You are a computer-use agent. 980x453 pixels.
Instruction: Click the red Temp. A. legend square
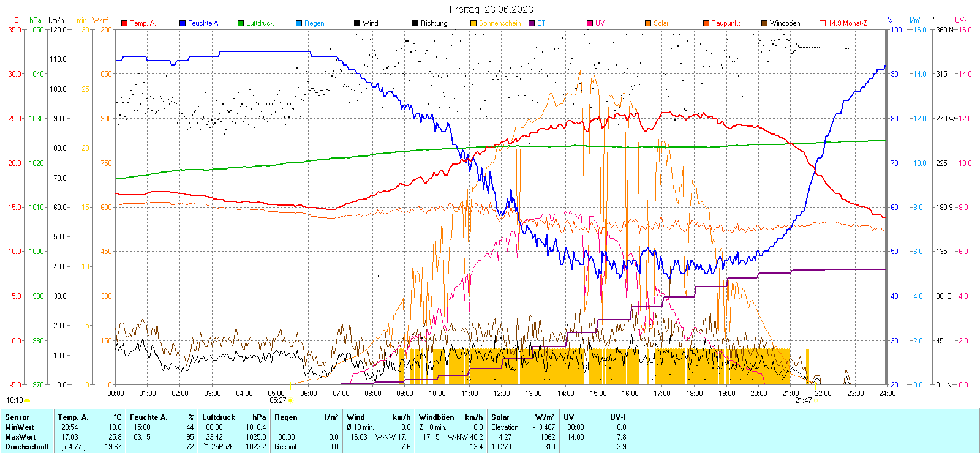[x=124, y=23]
